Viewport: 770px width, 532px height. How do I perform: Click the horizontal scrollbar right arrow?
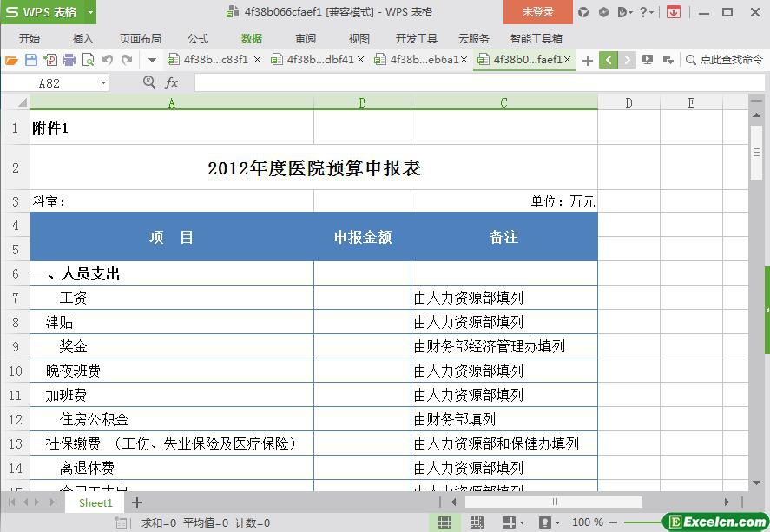[727, 502]
